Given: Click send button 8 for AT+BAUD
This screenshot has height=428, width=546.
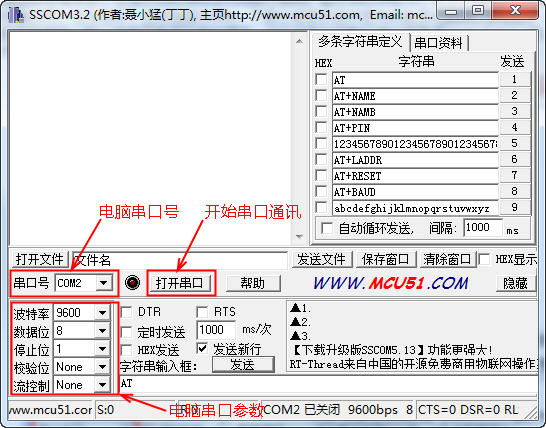Looking at the screenshot, I should [x=515, y=191].
